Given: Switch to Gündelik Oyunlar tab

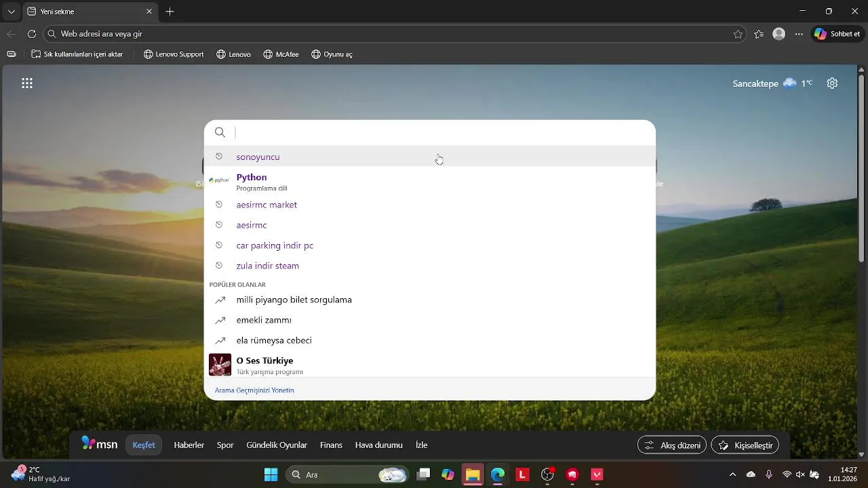Looking at the screenshot, I should coord(277,445).
